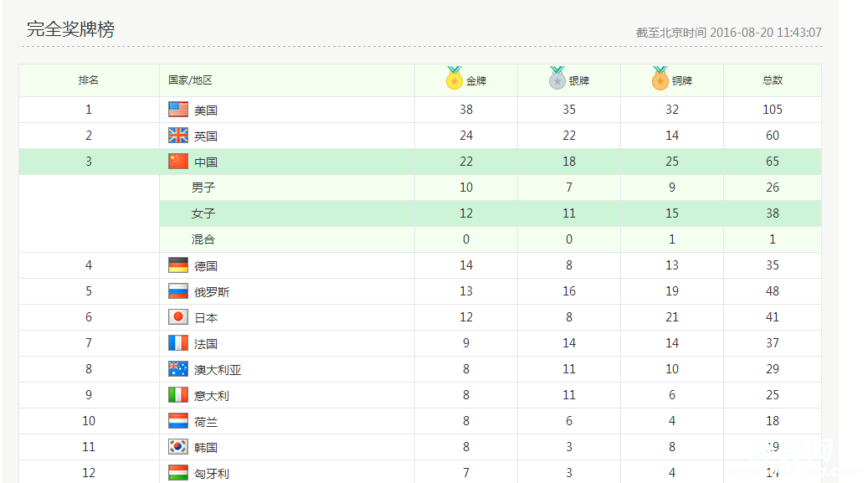
Task: Click the China flag icon
Action: [x=178, y=162]
